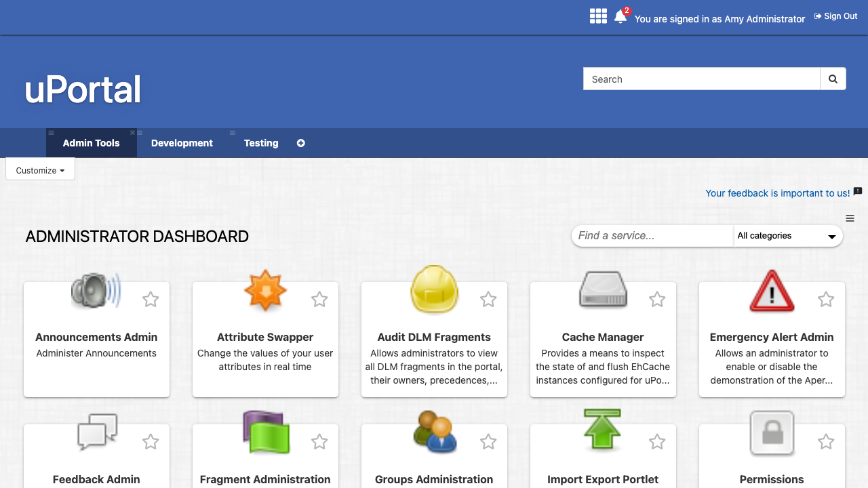Image resolution: width=868 pixels, height=488 pixels.
Task: Focus the 'Find a service...' field
Action: point(652,236)
